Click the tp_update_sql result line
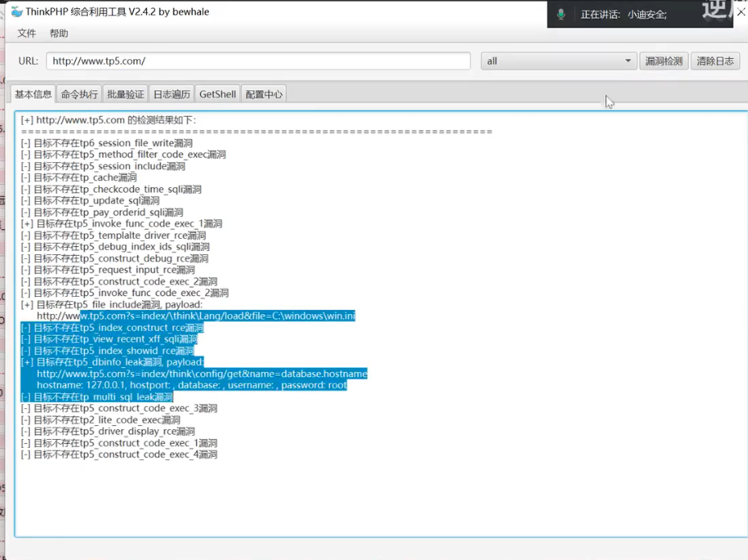The height and width of the screenshot is (560, 748). (x=90, y=200)
